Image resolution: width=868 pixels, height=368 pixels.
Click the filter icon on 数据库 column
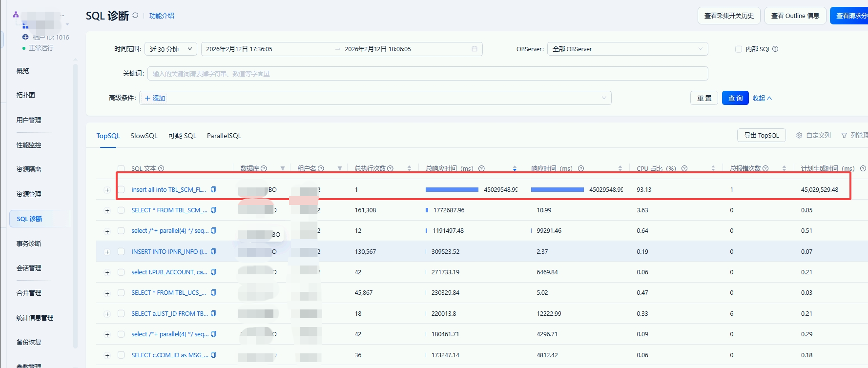[x=282, y=168]
